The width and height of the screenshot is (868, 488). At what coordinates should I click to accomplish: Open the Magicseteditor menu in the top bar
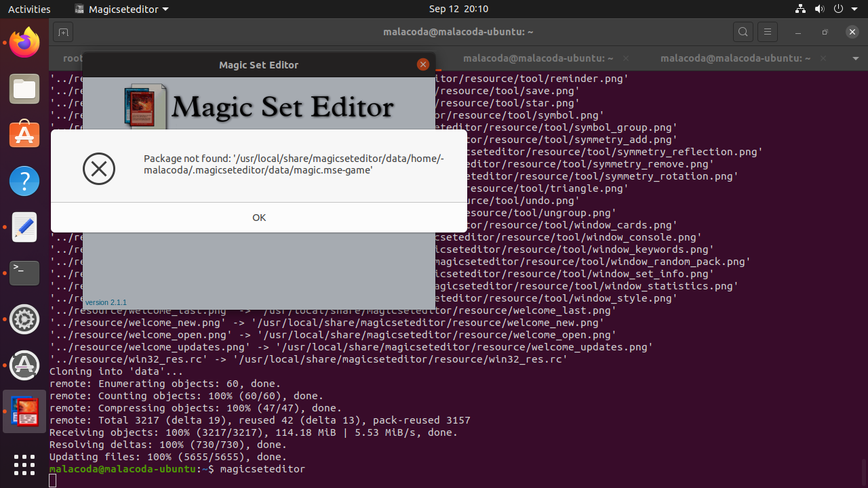[x=121, y=9]
